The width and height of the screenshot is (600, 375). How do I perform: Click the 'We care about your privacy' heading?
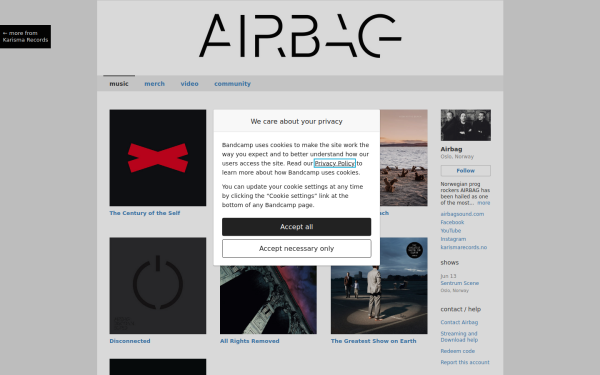[x=297, y=121]
